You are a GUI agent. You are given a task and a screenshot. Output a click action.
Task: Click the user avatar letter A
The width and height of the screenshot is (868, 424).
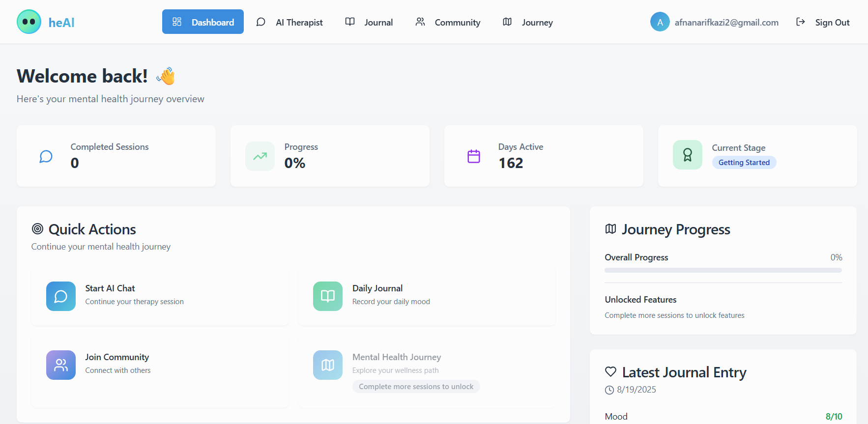click(x=660, y=22)
